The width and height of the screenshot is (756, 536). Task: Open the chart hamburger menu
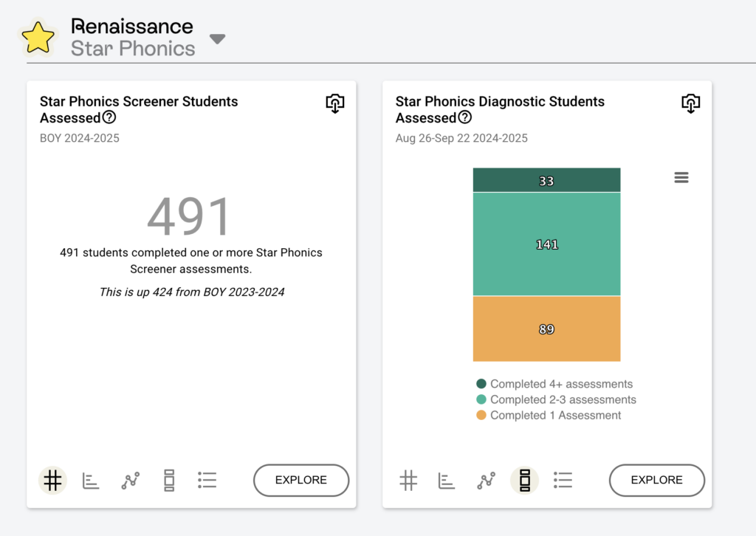coord(681,177)
